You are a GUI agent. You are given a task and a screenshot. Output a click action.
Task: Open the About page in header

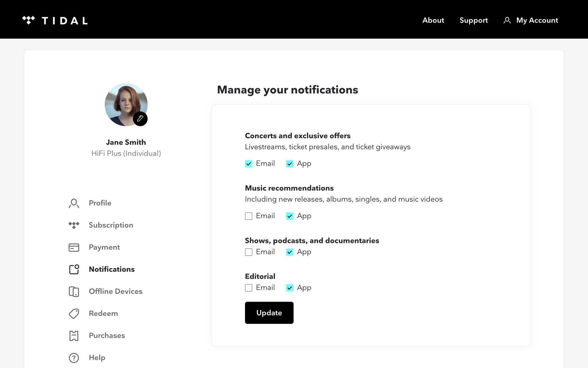[x=433, y=20]
